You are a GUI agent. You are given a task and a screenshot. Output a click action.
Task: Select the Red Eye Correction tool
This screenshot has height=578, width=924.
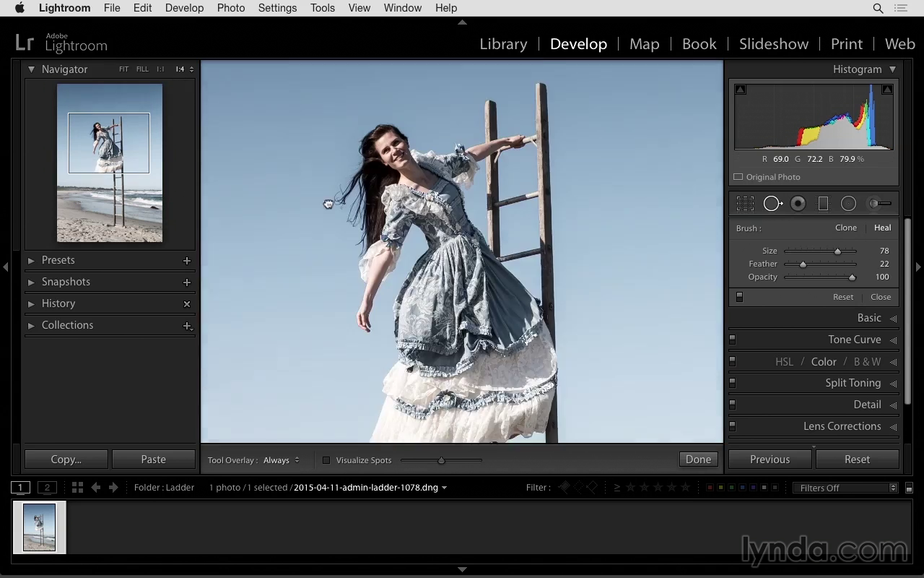tap(798, 204)
